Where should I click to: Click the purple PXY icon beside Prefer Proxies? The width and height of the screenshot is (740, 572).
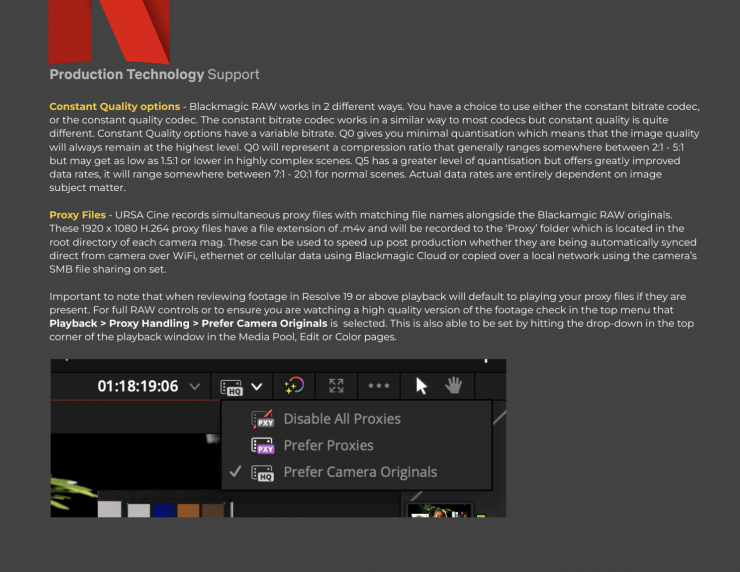pyautogui.click(x=263, y=445)
